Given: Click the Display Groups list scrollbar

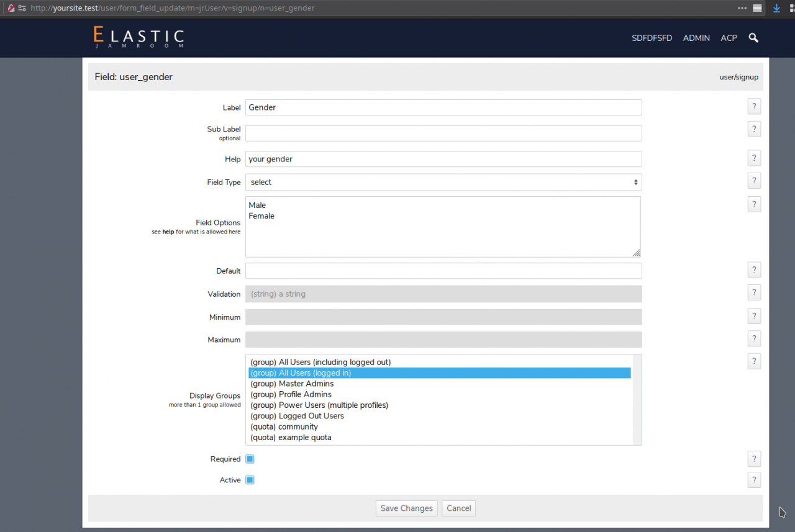Looking at the screenshot, I should (x=637, y=400).
